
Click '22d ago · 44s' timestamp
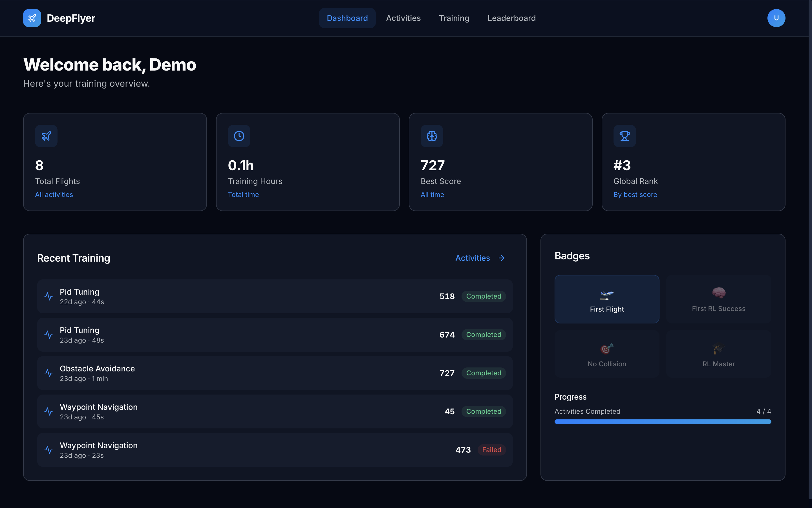click(82, 302)
